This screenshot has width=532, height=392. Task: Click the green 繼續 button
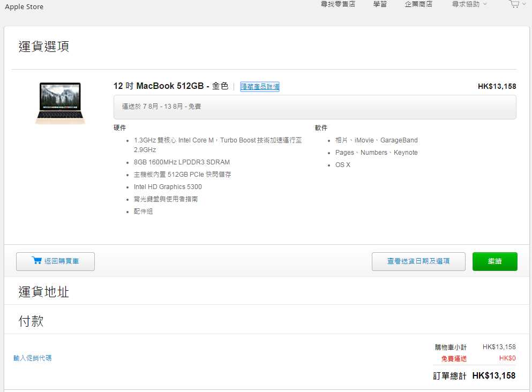coord(494,261)
